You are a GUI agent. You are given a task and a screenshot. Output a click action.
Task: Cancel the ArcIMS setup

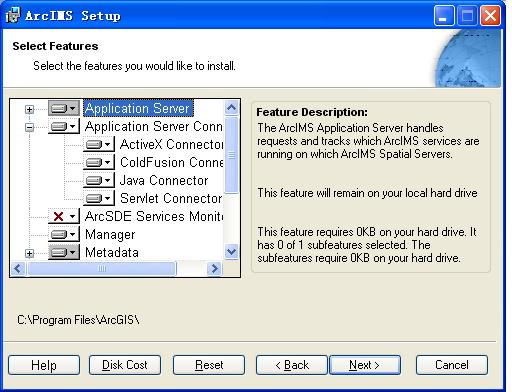coord(452,365)
